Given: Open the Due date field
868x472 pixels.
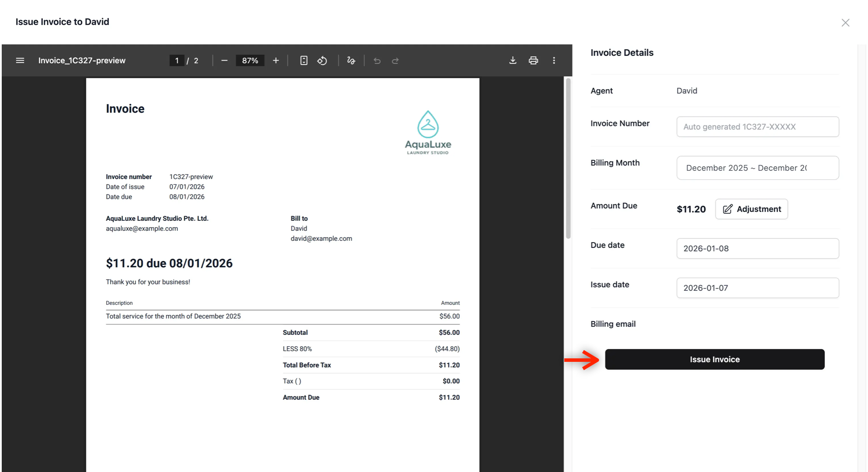Looking at the screenshot, I should [757, 249].
